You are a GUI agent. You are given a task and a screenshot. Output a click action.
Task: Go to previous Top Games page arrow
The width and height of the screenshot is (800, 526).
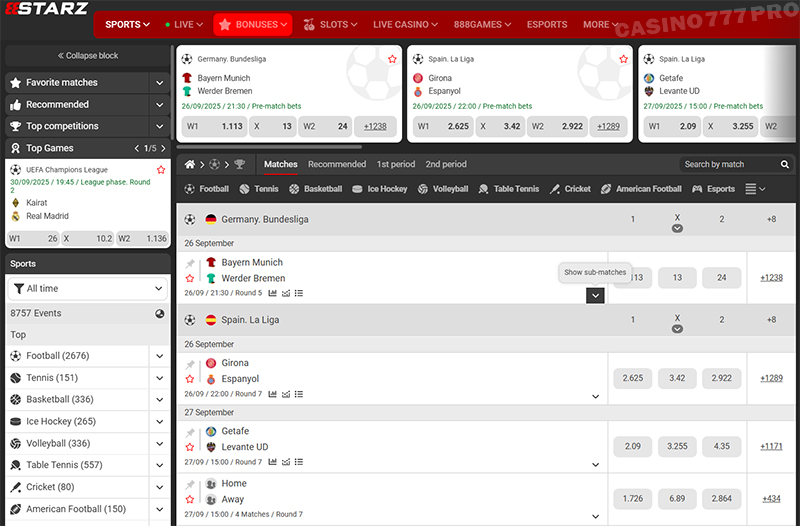(136, 148)
